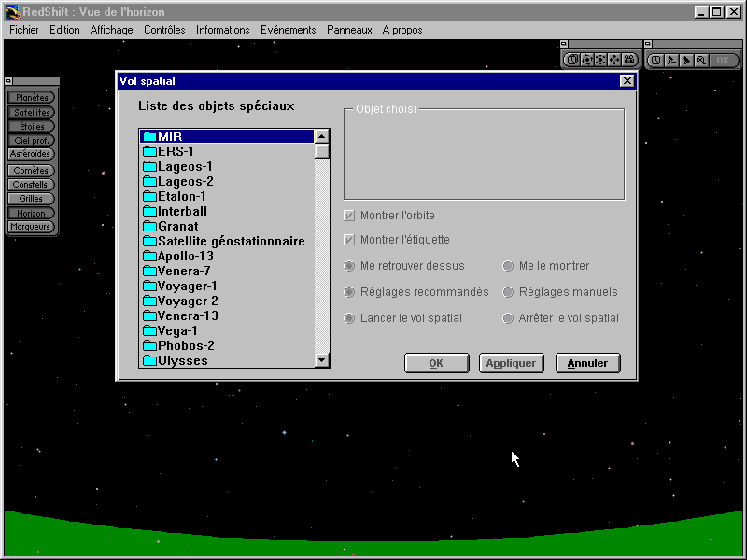Toggle the Comètes display button
747x560 pixels.
click(x=32, y=171)
